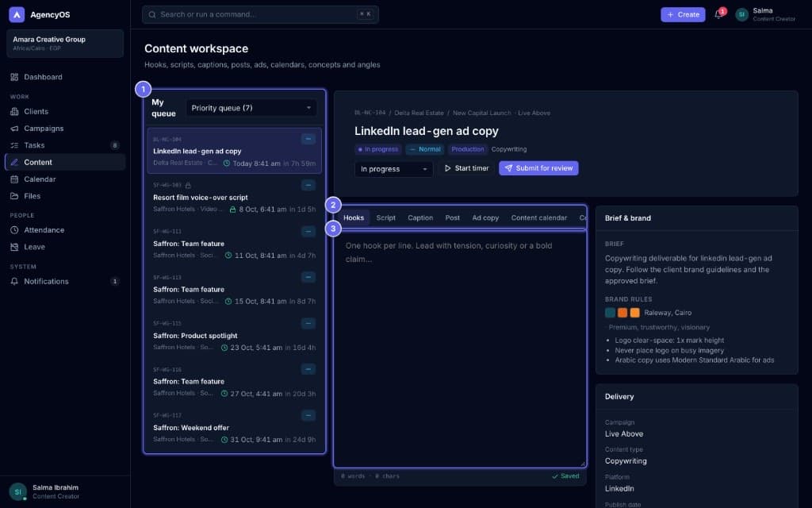
Task: Click the Live Above breadcrumb
Action: pos(534,113)
